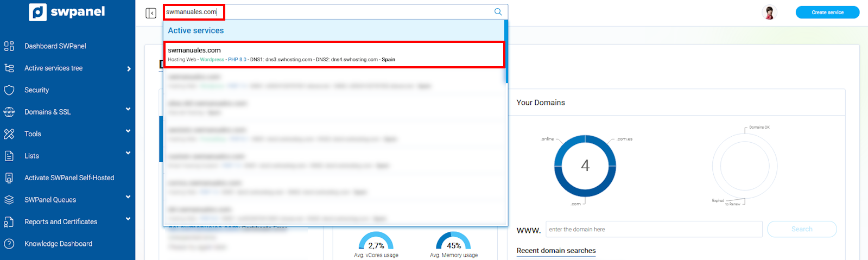Screen dimensions: 868x260
Task: Click the search magnifier icon
Action: (498, 12)
